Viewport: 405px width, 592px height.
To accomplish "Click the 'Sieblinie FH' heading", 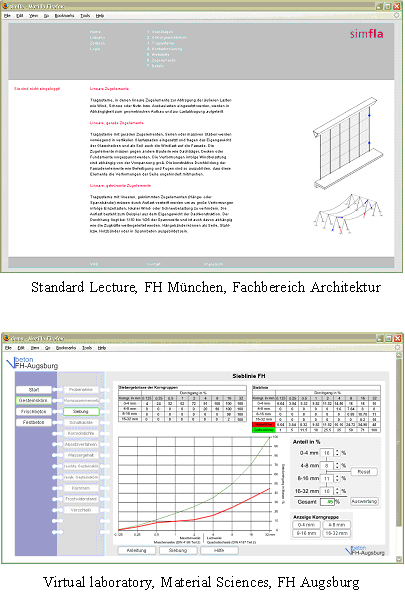I will pyautogui.click(x=249, y=376).
